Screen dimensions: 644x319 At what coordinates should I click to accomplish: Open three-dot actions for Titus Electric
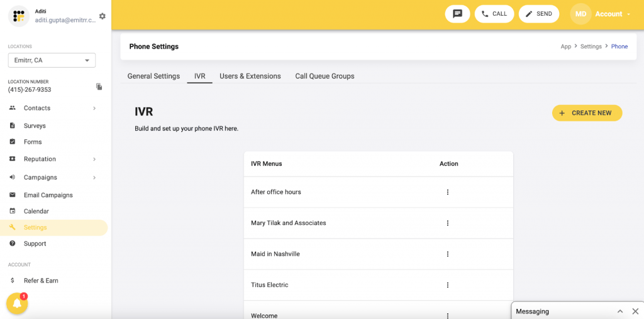pyautogui.click(x=448, y=285)
